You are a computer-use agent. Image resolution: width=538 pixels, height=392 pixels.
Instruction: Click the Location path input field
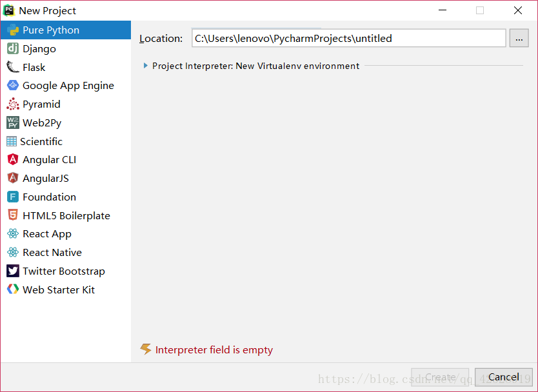tap(348, 38)
